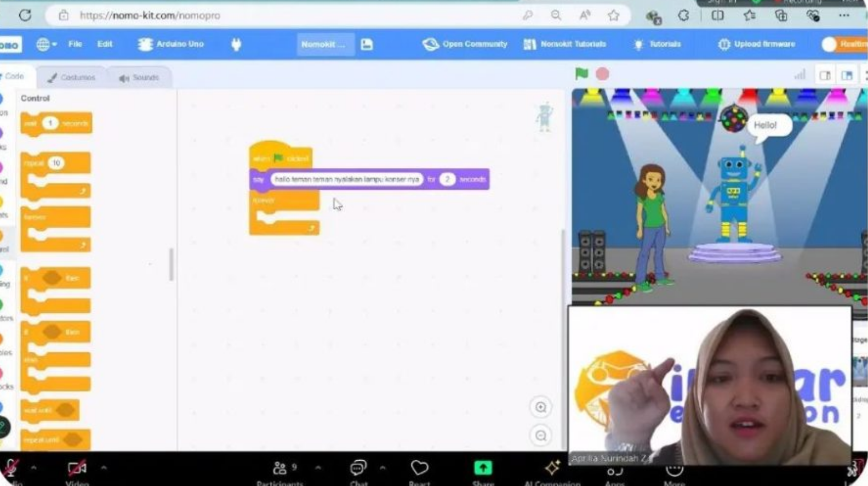Click the green flag to run program
Image resolution: width=868 pixels, height=486 pixels.
pyautogui.click(x=581, y=74)
